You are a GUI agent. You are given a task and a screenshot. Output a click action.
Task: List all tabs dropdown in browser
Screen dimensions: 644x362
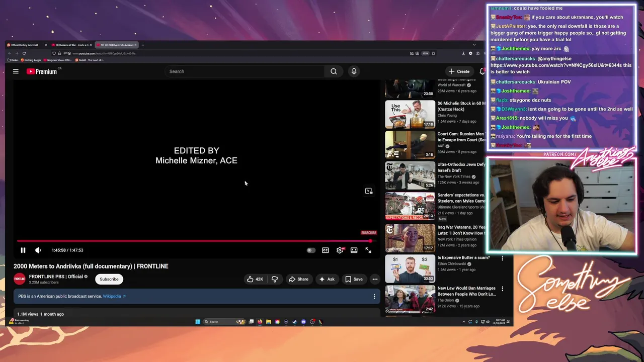473,45
